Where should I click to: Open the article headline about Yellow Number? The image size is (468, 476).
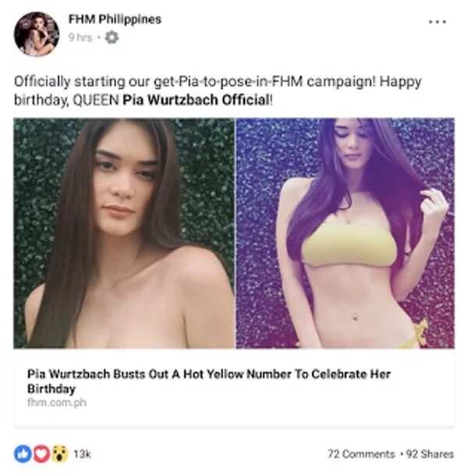click(209, 382)
